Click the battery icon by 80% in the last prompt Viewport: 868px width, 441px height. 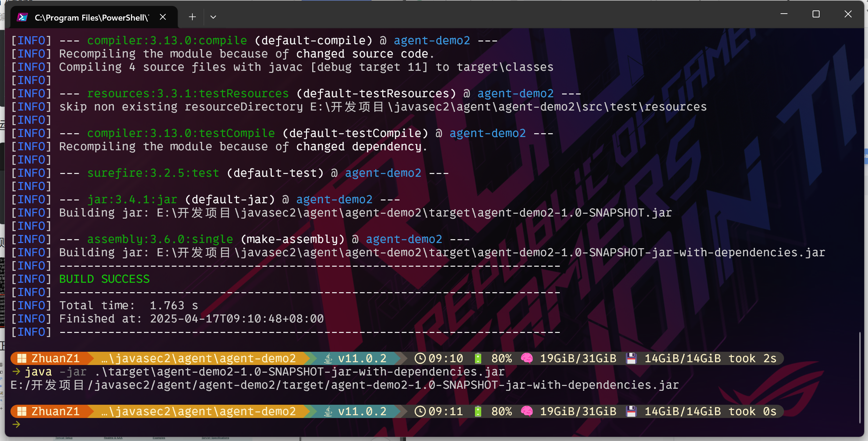(478, 411)
